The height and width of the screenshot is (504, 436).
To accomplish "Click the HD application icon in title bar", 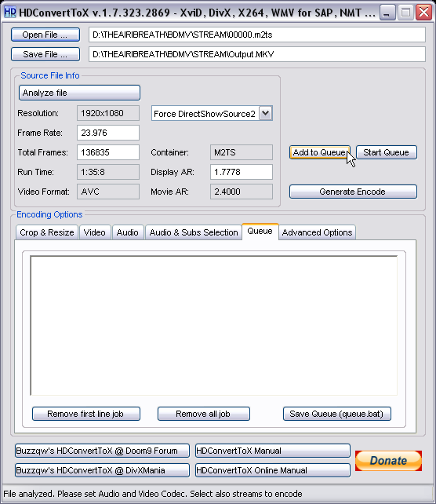I will (10, 13).
